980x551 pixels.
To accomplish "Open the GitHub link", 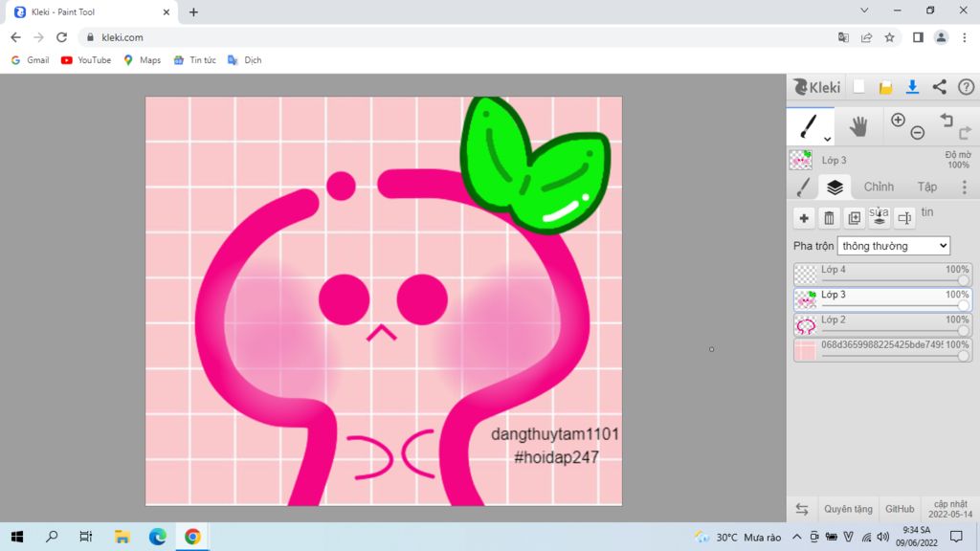I will click(900, 509).
